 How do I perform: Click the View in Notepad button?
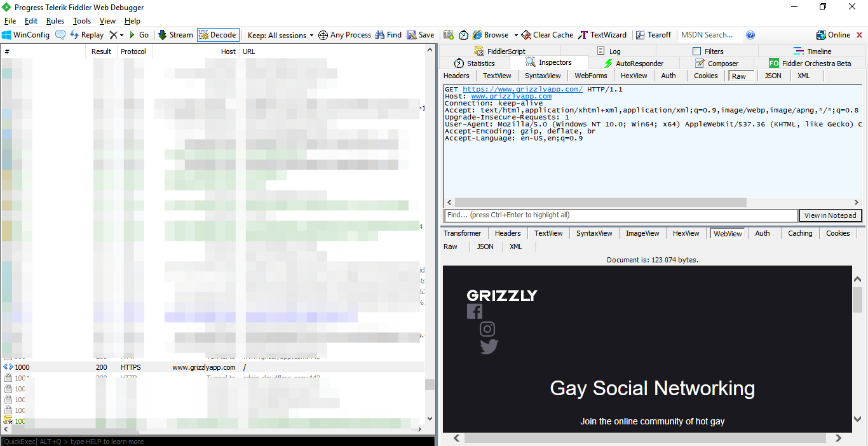(830, 215)
